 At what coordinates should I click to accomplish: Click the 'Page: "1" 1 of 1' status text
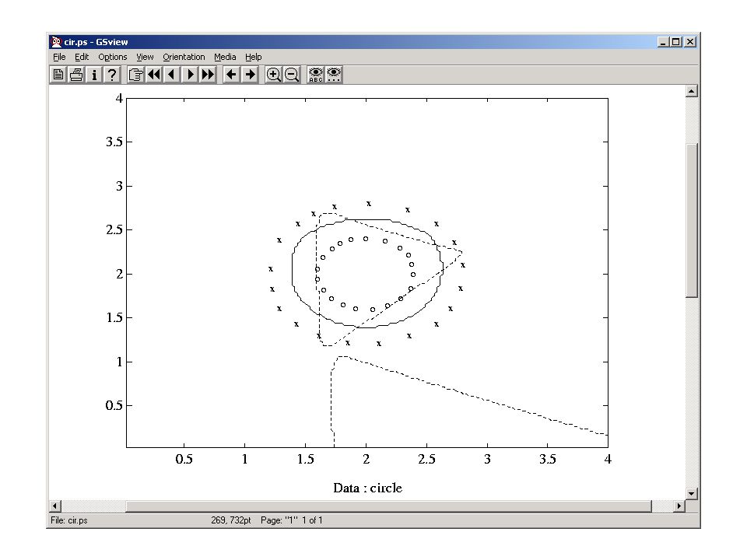click(292, 520)
